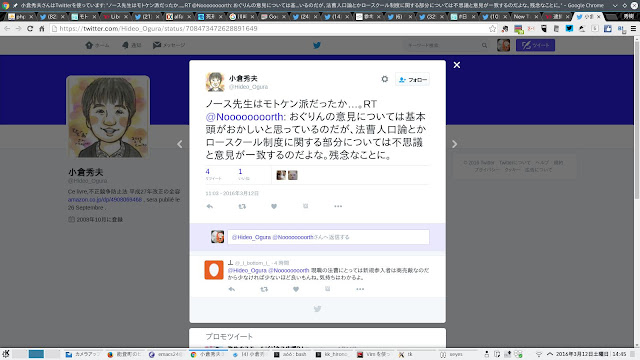
Task: Switch to the Twitter tab labeled (21)
Action: tap(147, 17)
